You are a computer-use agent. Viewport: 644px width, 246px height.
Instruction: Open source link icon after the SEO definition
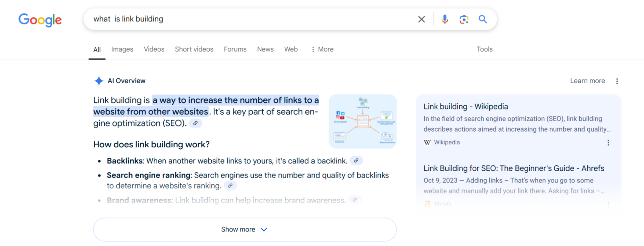195,123
